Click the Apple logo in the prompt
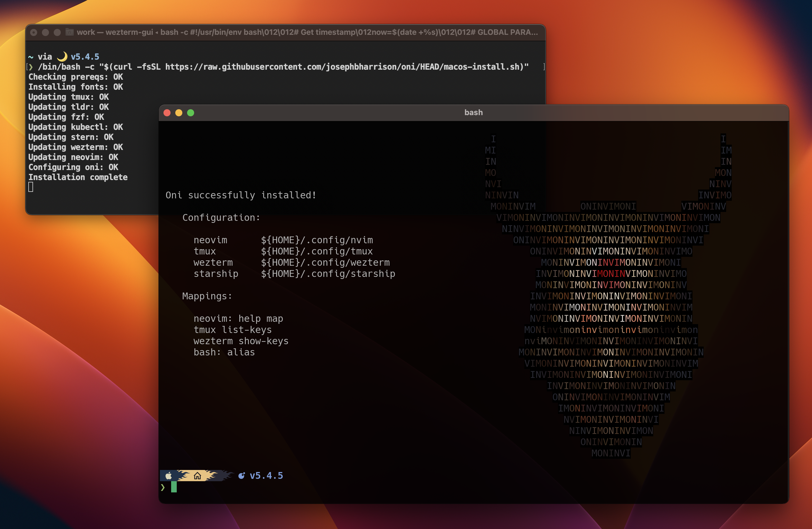 (168, 476)
